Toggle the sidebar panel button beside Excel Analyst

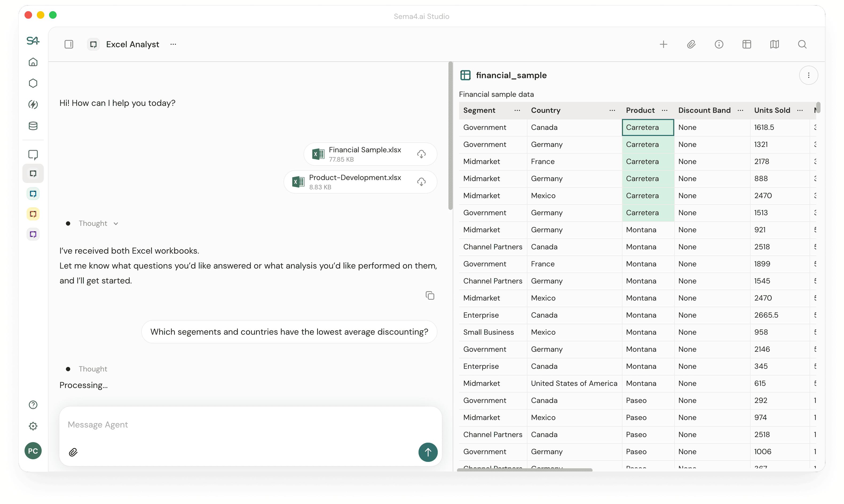pos(69,45)
